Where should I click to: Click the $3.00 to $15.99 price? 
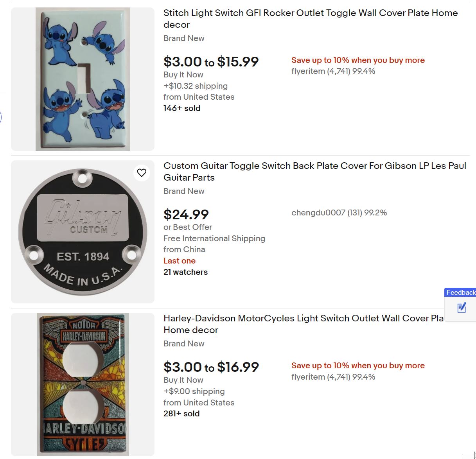click(211, 61)
